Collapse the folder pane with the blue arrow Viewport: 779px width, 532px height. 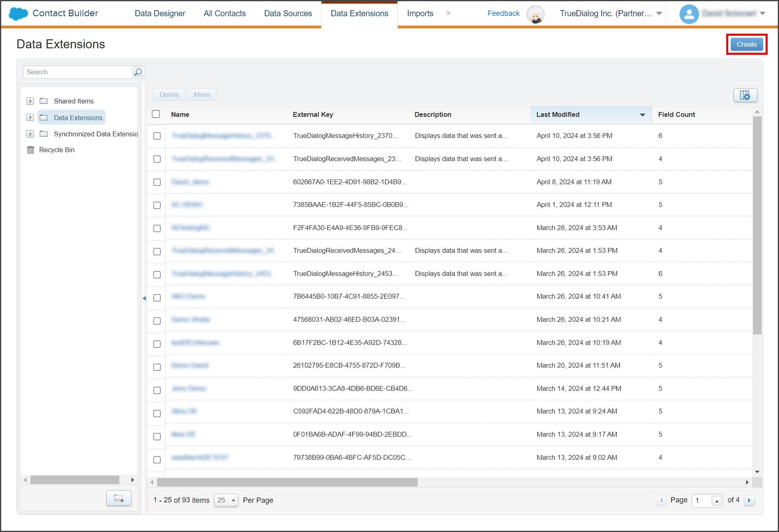144,298
